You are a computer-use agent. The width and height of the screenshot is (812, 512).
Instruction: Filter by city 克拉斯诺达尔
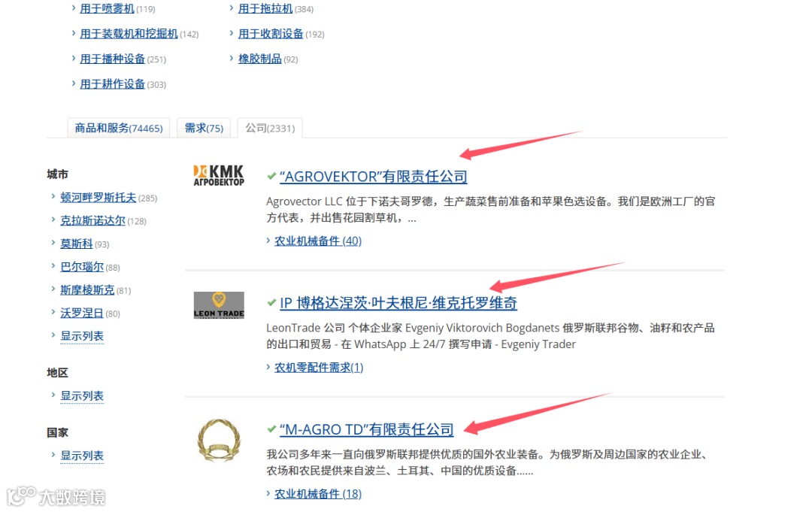[92, 220]
